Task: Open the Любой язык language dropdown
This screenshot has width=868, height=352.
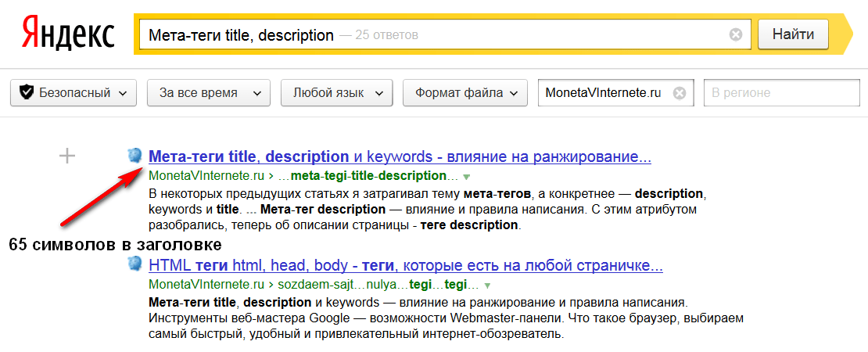Action: tap(337, 93)
